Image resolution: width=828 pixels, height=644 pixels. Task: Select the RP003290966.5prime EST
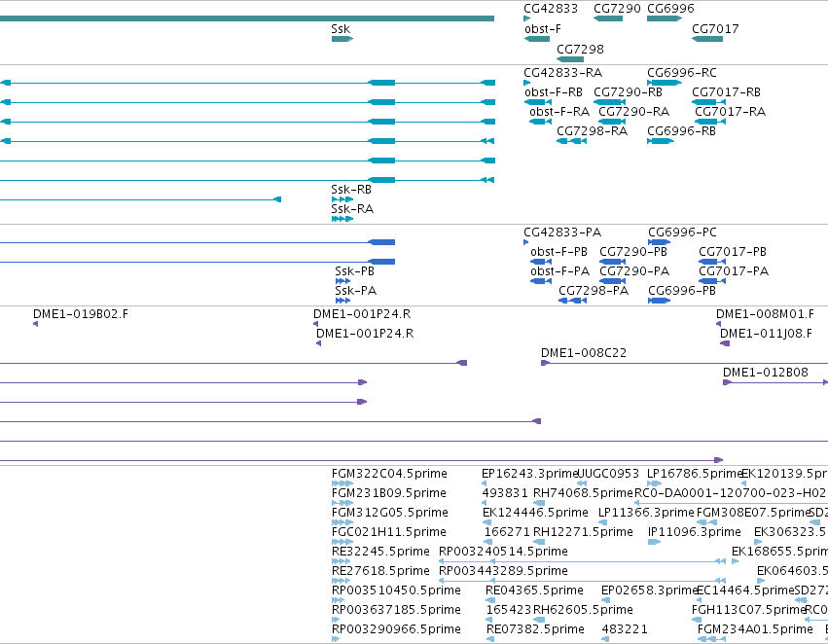coord(336,640)
